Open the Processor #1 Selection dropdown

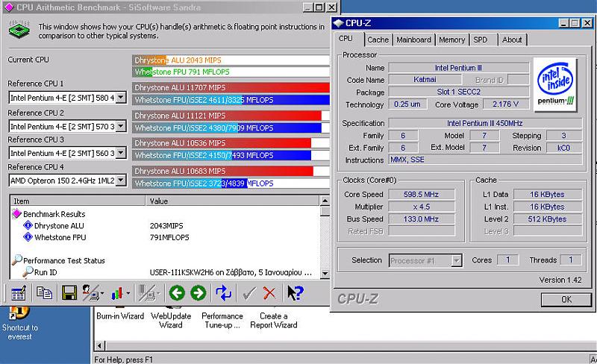click(x=456, y=261)
